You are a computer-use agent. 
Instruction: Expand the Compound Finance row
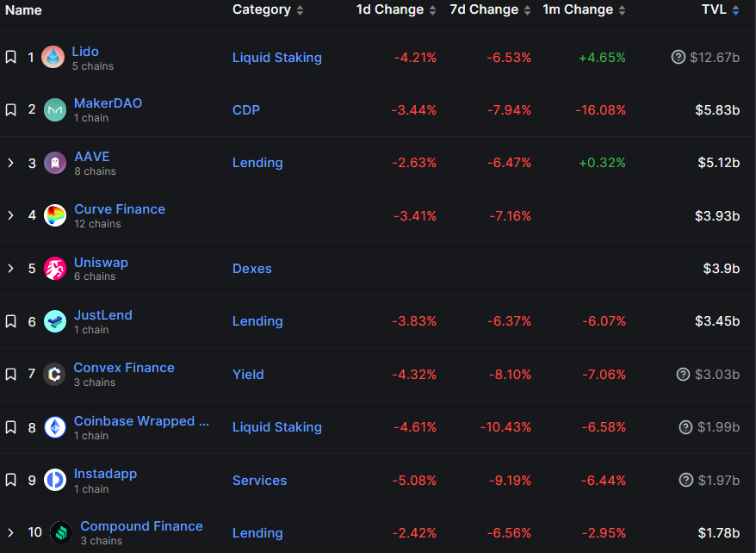click(10, 532)
